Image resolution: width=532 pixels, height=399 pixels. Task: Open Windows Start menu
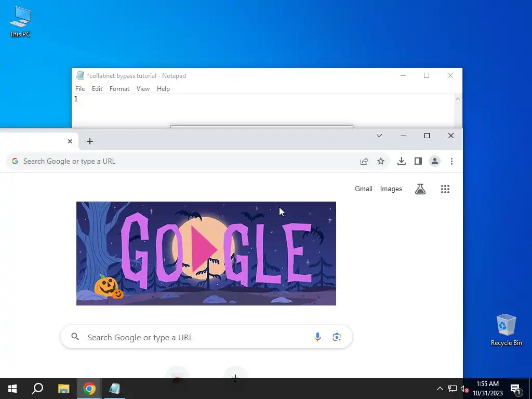point(12,389)
